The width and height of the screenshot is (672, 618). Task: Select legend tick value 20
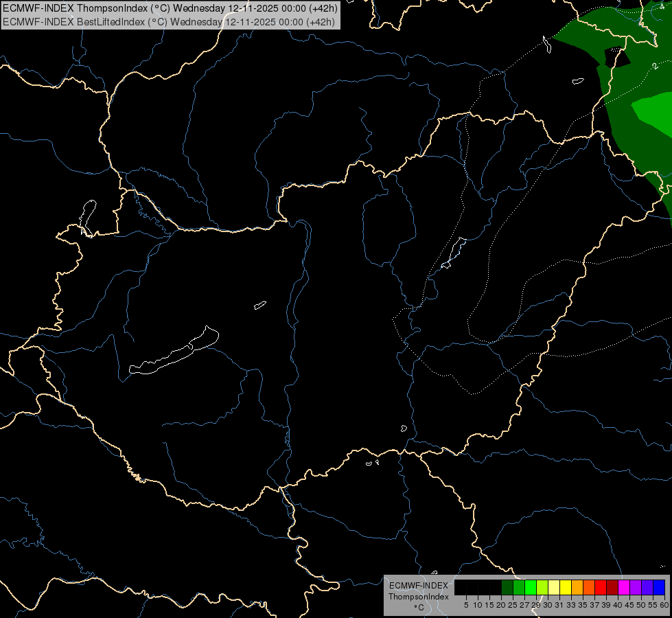pyautogui.click(x=501, y=605)
